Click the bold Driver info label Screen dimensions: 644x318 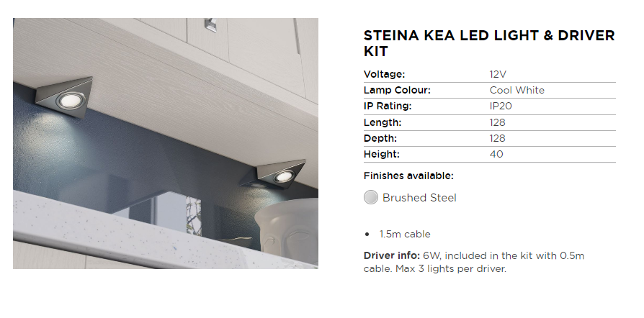(392, 256)
